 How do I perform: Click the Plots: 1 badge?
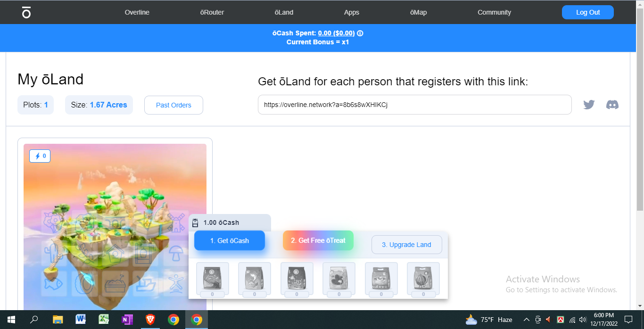[35, 105]
